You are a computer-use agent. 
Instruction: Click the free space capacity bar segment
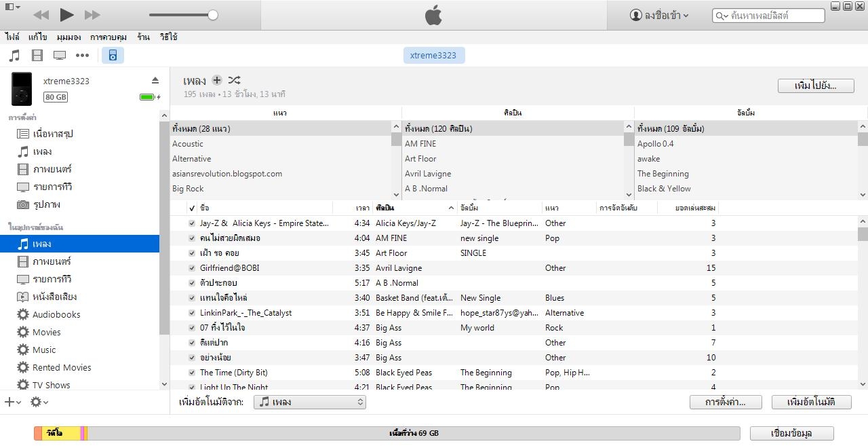pos(414,433)
